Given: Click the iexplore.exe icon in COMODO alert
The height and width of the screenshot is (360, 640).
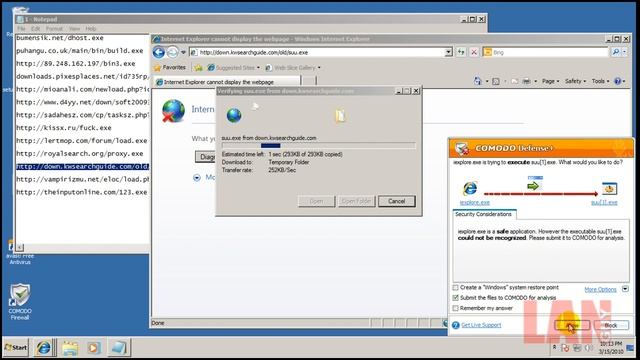Looking at the screenshot, I should pos(470,188).
